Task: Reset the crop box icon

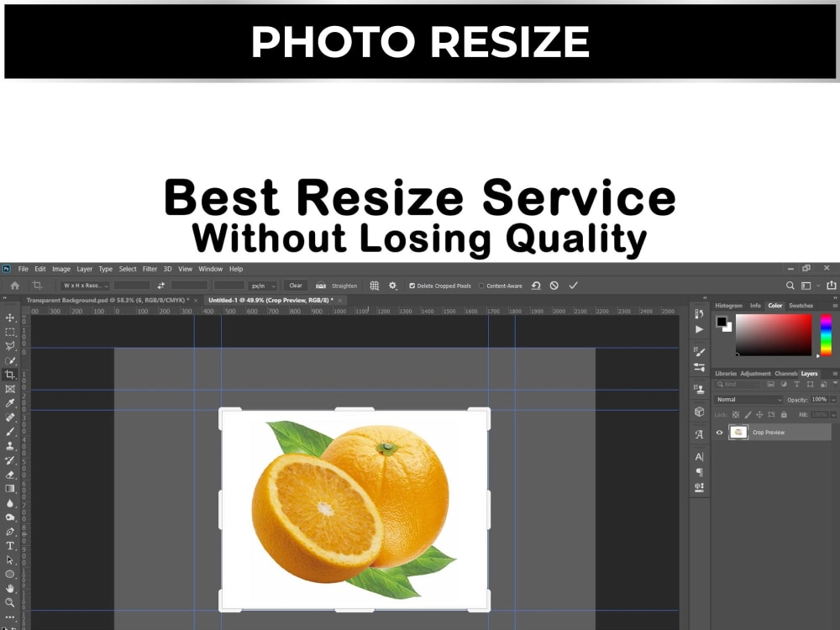Action: pyautogui.click(x=536, y=286)
